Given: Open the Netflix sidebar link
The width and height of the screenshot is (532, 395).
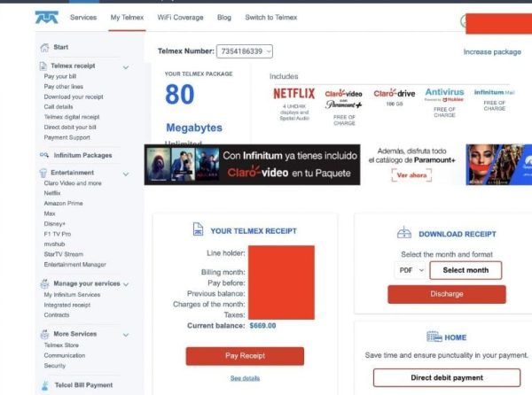Looking at the screenshot, I should (52, 193).
